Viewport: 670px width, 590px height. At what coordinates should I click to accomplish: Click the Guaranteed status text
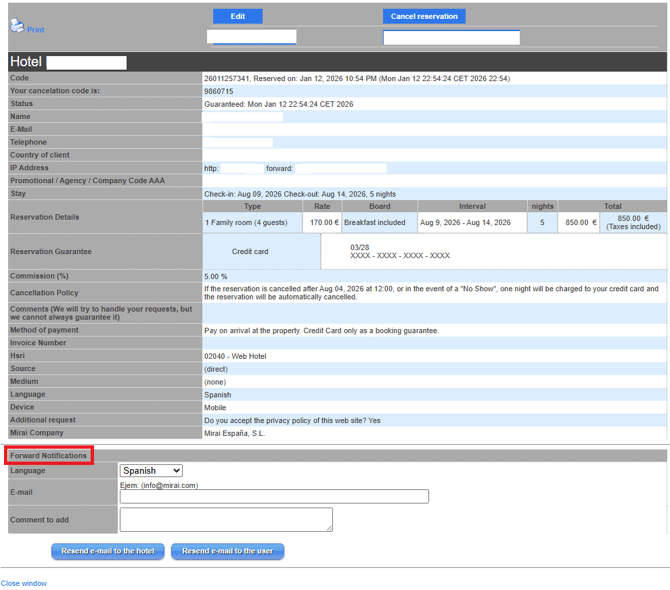pyautogui.click(x=279, y=104)
